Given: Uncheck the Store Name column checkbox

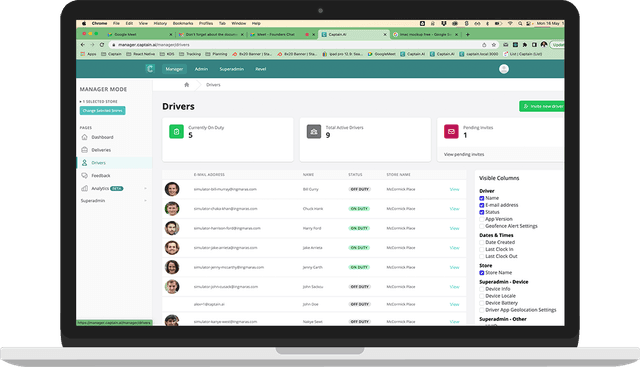Looking at the screenshot, I should (x=482, y=273).
